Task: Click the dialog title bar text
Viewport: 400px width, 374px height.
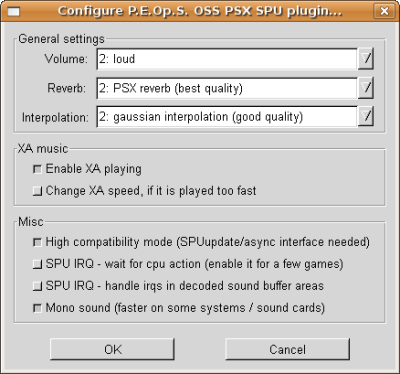Action: coord(200,11)
